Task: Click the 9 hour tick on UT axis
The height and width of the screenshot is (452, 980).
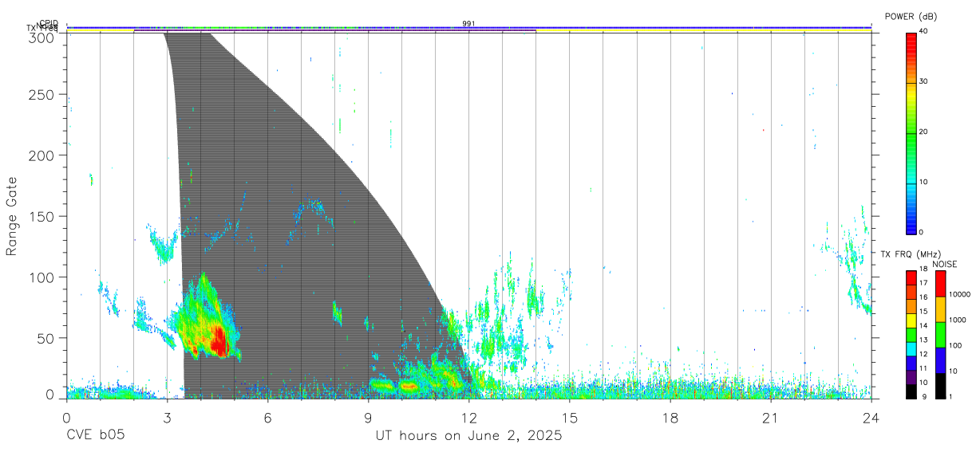Action: (x=368, y=417)
